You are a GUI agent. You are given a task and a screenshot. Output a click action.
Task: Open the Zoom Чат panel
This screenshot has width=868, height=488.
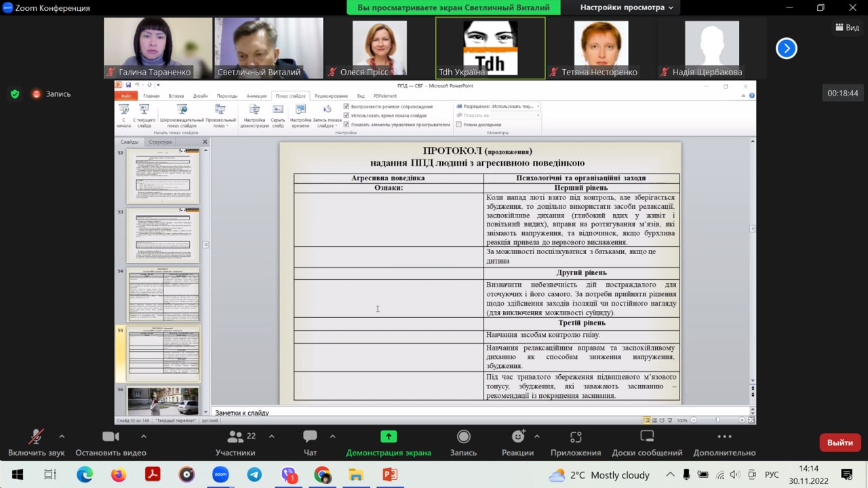point(310,437)
